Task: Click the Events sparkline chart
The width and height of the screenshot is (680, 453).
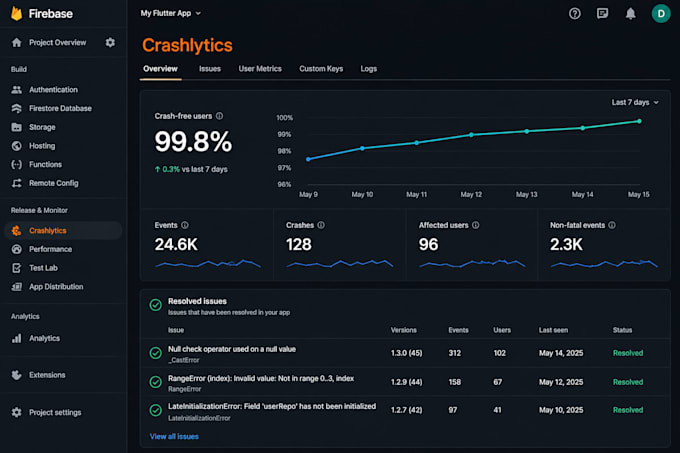Action: [x=208, y=264]
